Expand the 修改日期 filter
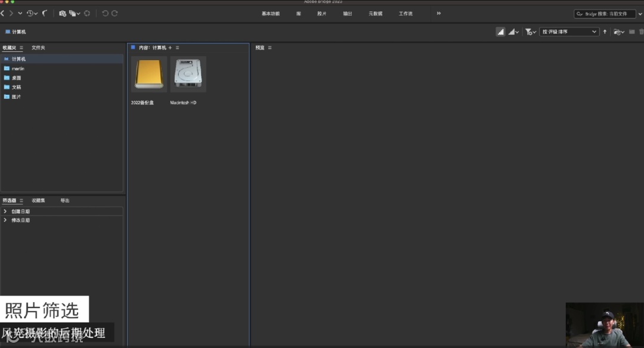The width and height of the screenshot is (644, 348). [5, 220]
